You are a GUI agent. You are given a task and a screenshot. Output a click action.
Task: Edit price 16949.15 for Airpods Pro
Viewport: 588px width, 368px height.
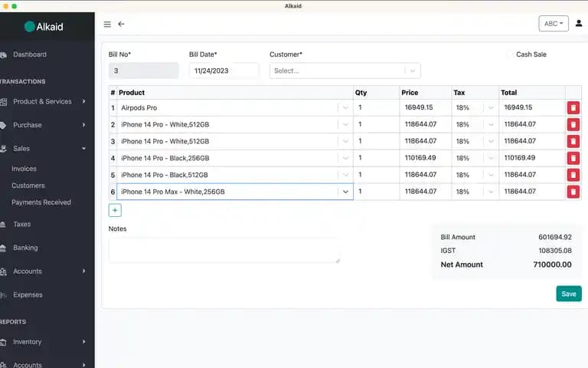click(x=425, y=108)
